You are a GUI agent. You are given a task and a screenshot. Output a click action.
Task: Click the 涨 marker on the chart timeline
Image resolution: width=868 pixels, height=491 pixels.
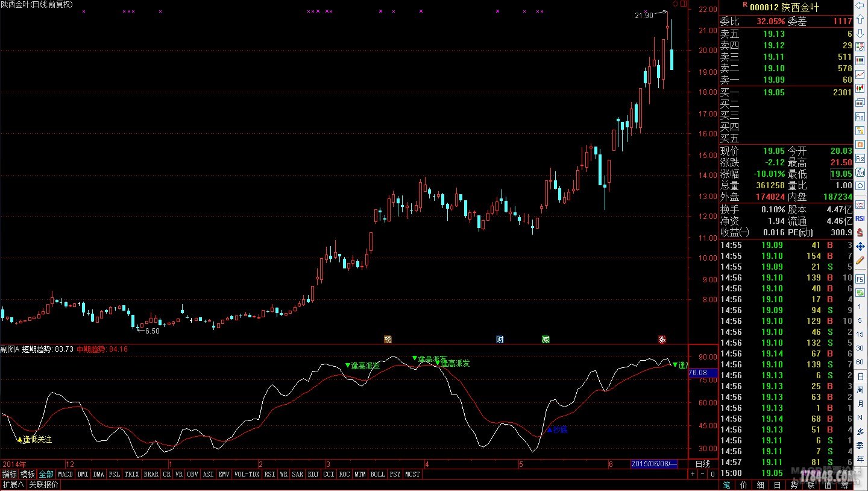click(662, 340)
